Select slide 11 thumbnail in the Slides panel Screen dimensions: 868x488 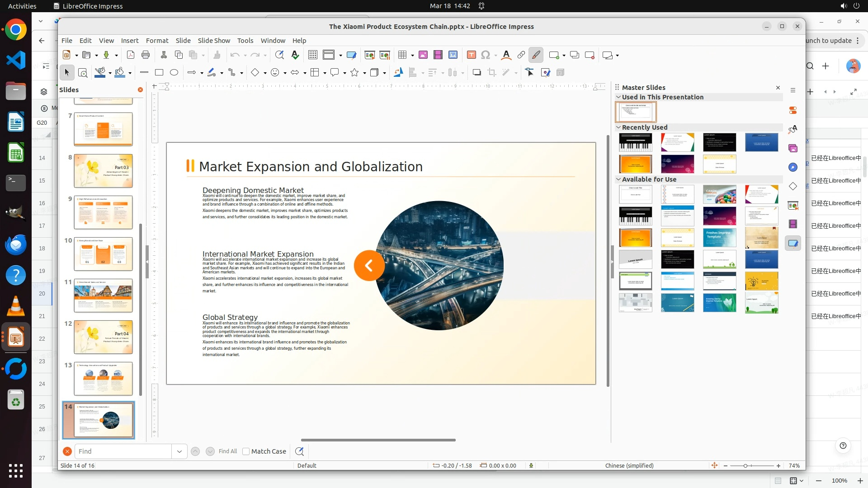tap(103, 296)
